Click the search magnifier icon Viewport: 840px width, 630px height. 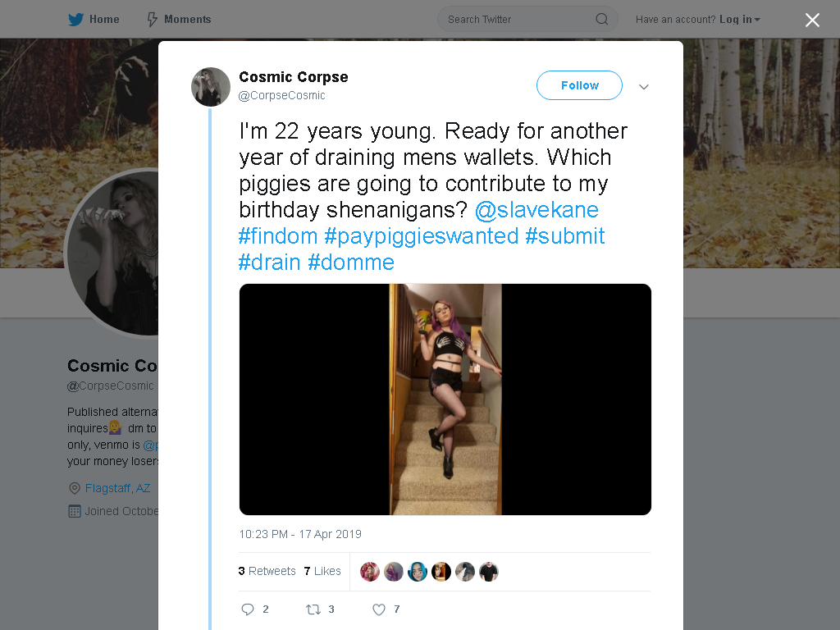tap(601, 20)
